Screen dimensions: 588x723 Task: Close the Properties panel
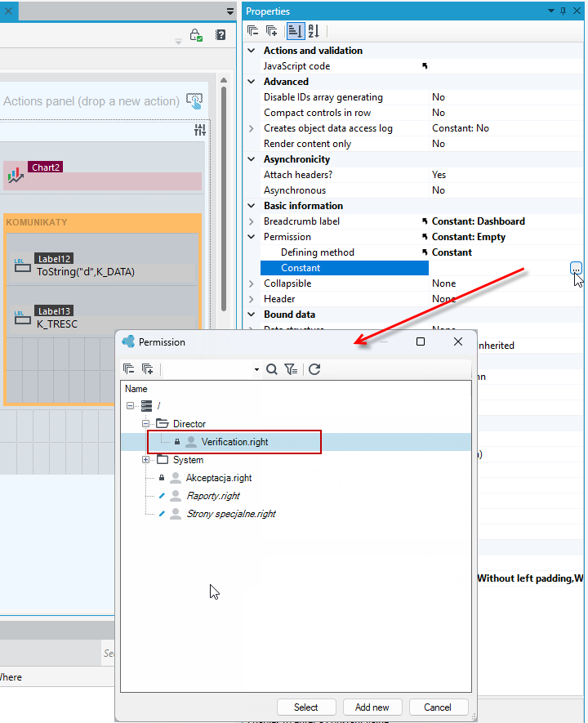point(577,11)
